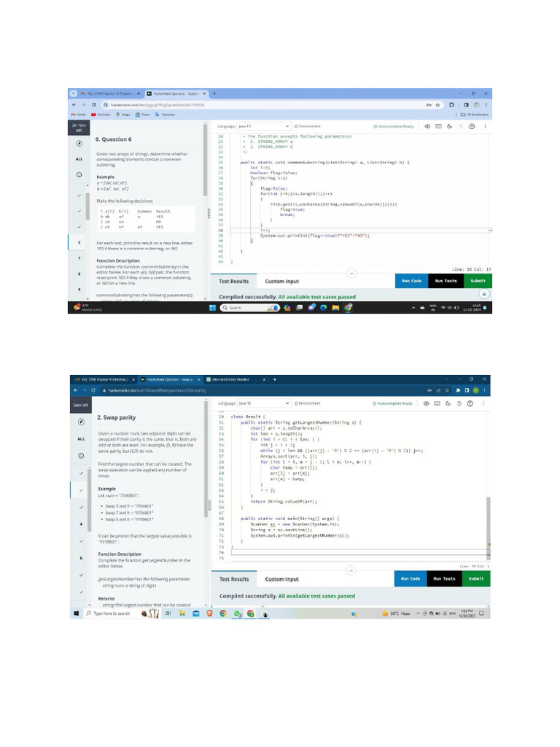Click 'Type here to search' in bottom taskbar
560x747 pixels.
(x=111, y=613)
